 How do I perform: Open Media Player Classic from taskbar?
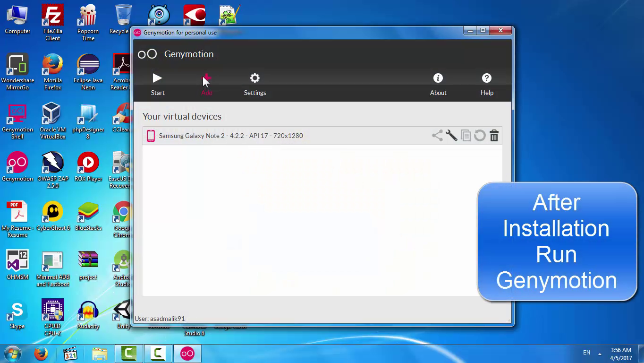(x=70, y=354)
